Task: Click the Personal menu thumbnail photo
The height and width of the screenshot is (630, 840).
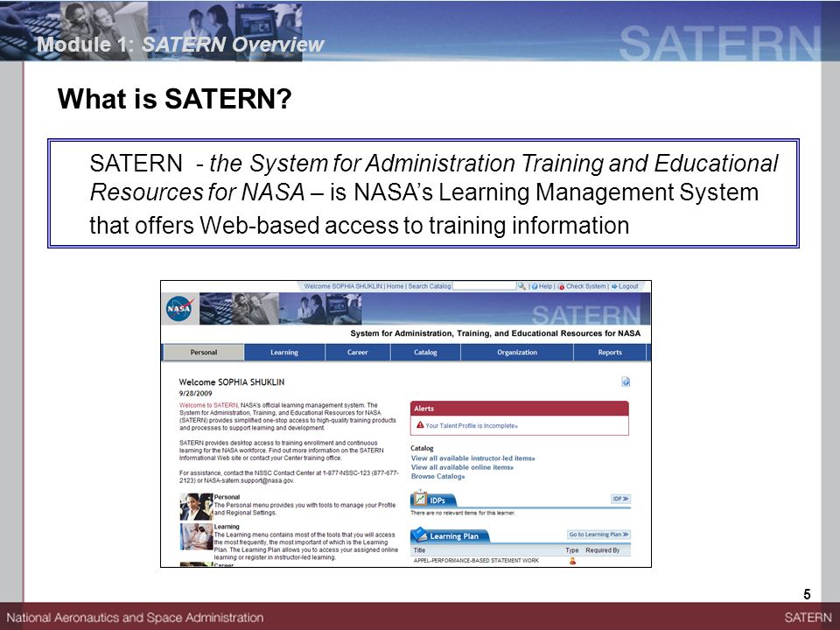Action: (196, 507)
